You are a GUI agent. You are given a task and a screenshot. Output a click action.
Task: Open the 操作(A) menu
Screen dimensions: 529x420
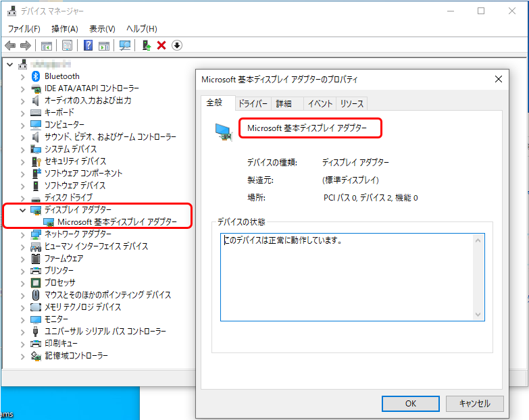(64, 29)
